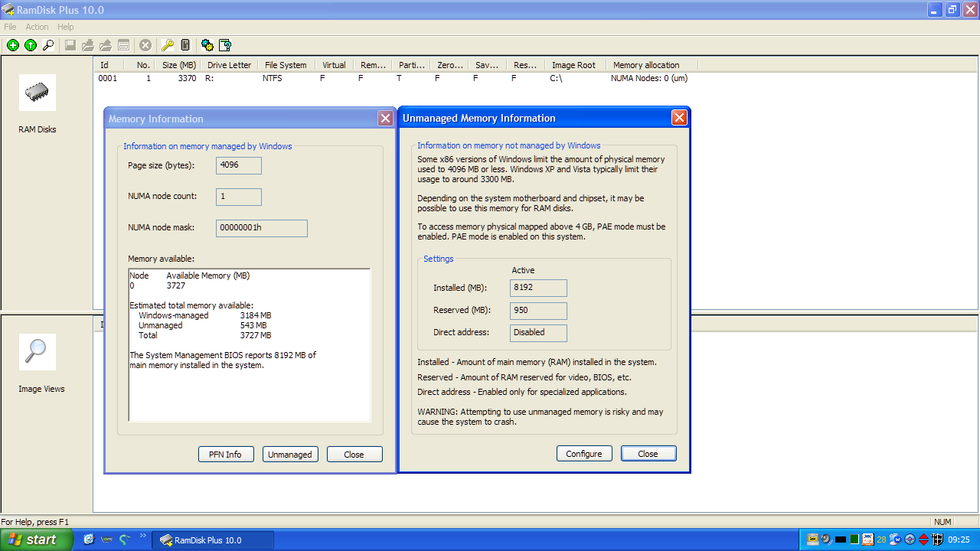980x551 pixels.
Task: Click the help question mark toolbar icon
Action: (x=225, y=45)
